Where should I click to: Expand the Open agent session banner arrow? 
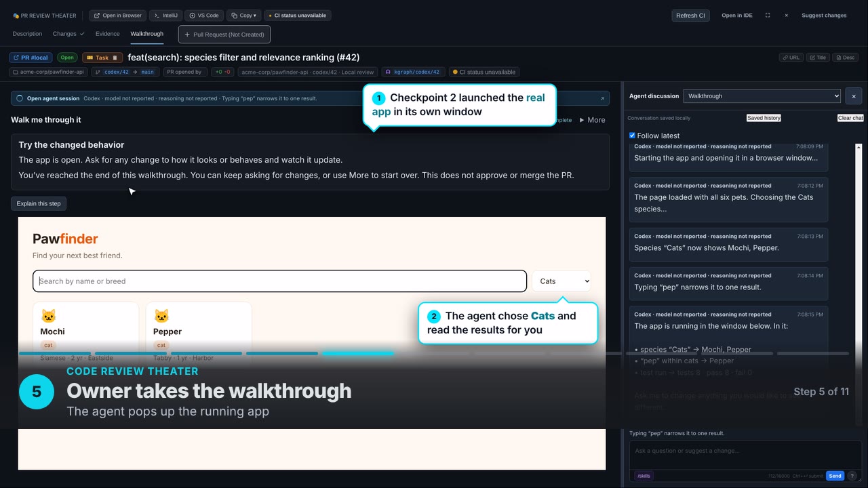point(602,98)
